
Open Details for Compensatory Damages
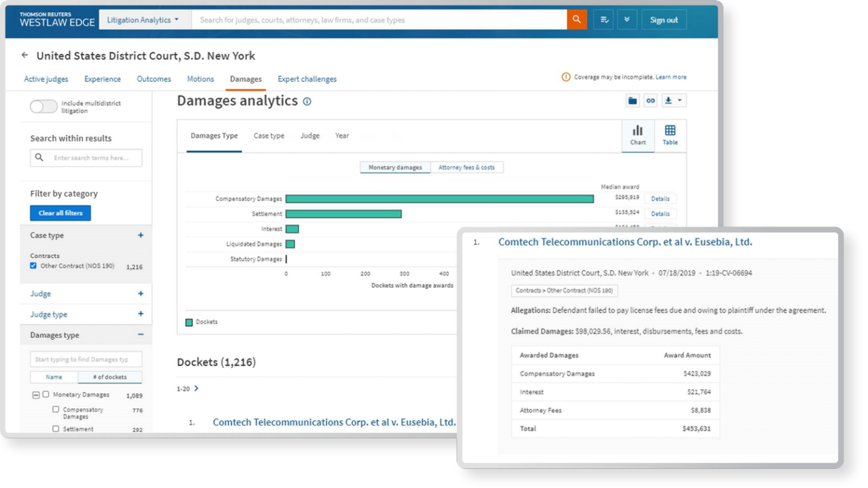point(659,199)
